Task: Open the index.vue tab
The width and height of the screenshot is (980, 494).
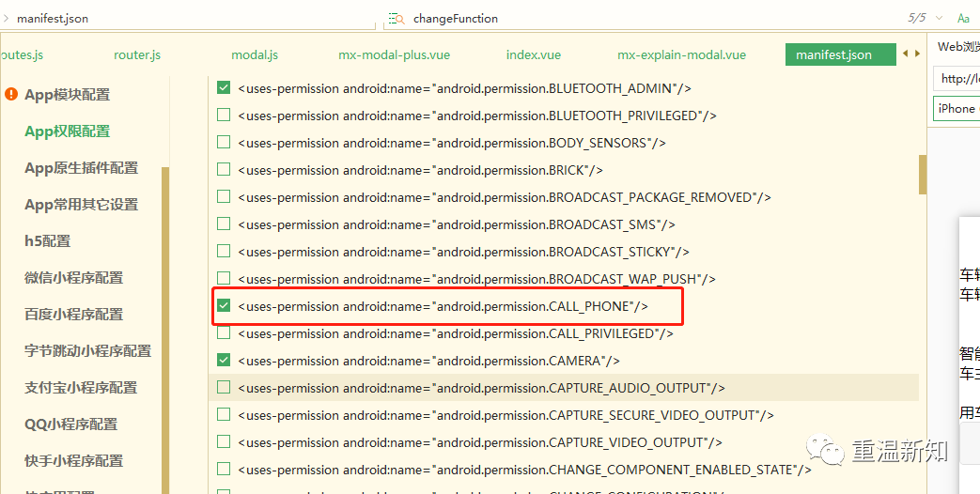Action: tap(533, 55)
